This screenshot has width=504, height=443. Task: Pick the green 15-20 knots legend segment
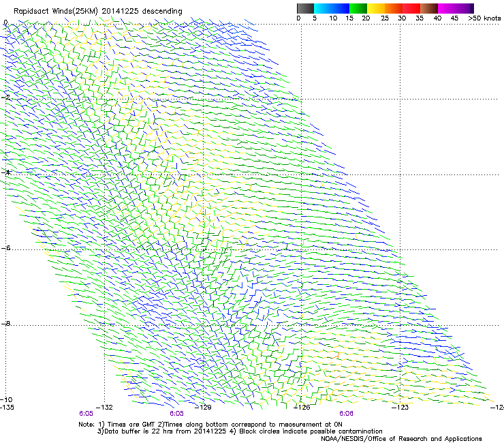358,8
